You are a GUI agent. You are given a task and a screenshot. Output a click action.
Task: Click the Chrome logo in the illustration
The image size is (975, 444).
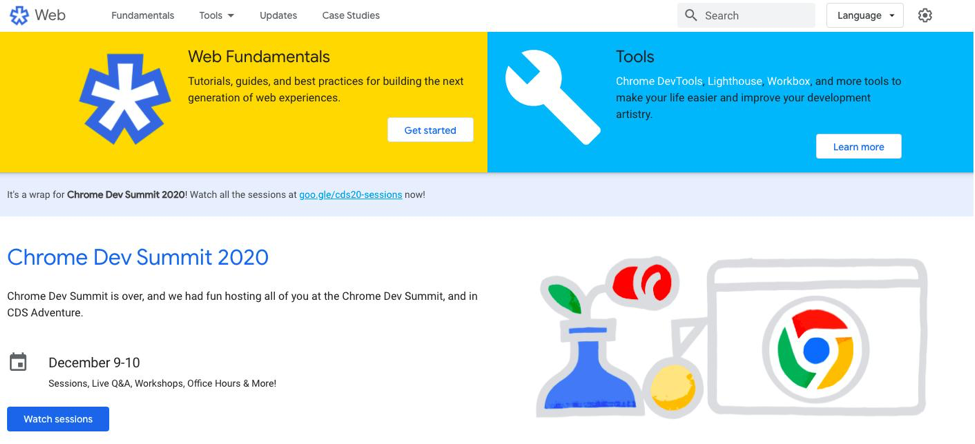tap(816, 350)
